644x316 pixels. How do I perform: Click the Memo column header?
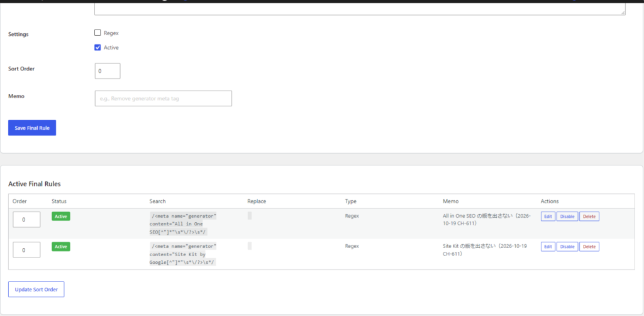(450, 201)
